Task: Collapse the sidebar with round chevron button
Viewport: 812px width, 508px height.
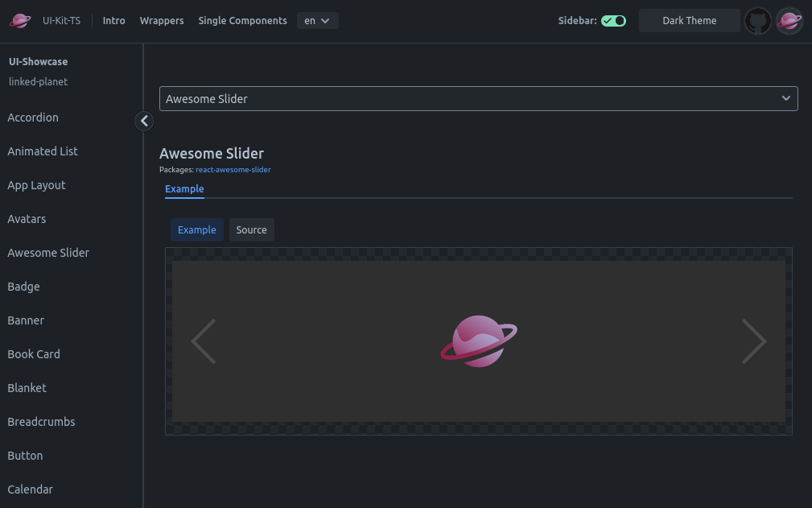Action: tap(144, 121)
